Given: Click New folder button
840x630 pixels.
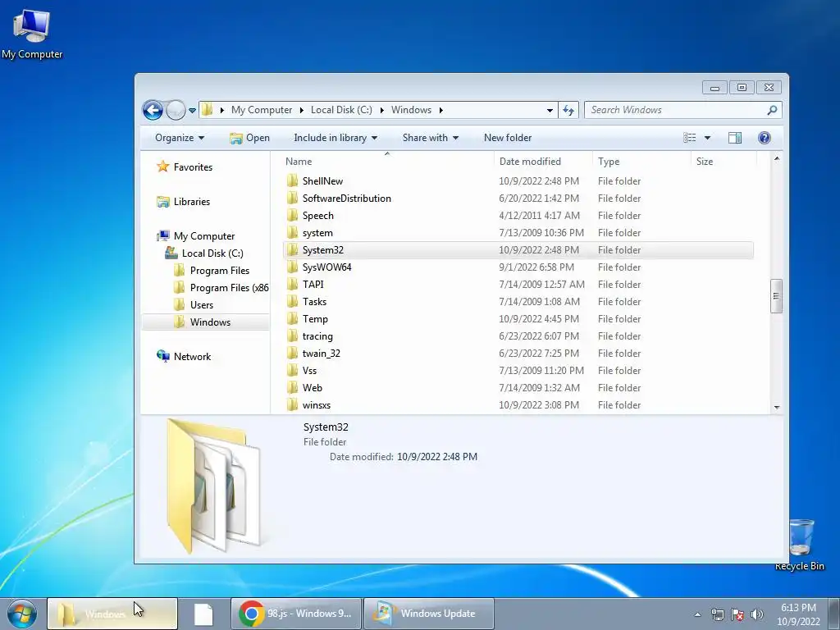Looking at the screenshot, I should [507, 138].
